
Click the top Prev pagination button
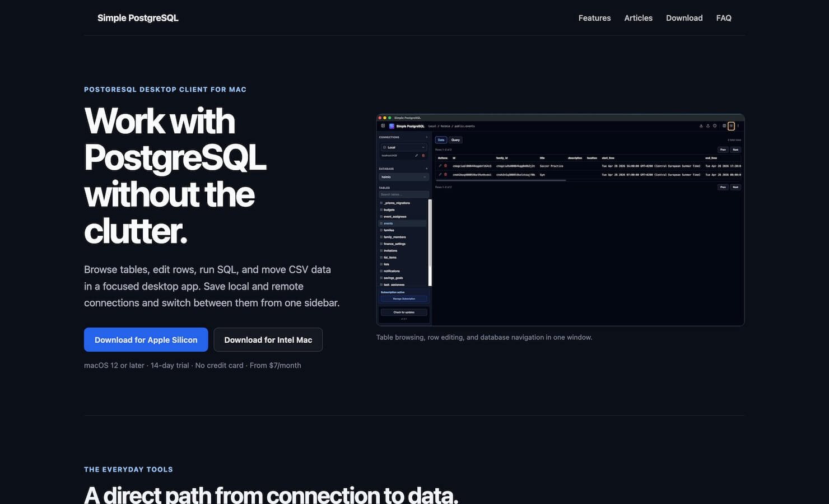(x=723, y=150)
